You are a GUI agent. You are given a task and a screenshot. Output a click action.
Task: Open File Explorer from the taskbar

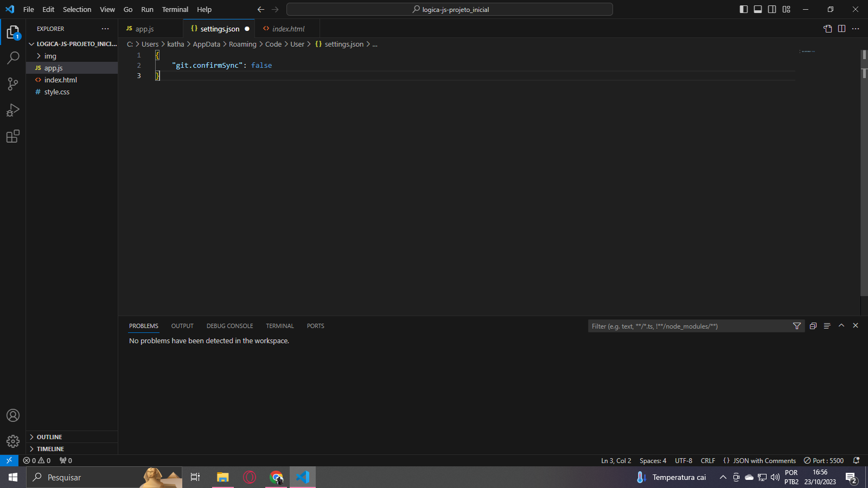(222, 477)
